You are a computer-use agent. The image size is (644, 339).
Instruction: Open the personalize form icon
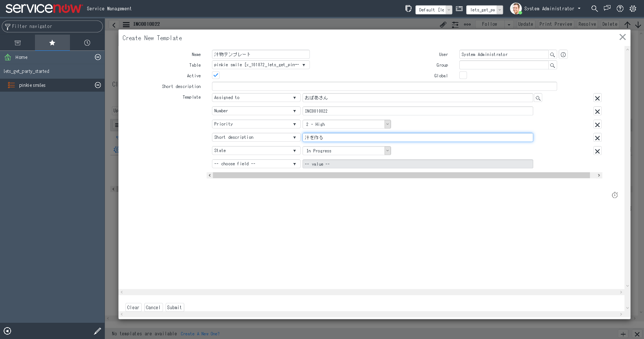tap(455, 24)
